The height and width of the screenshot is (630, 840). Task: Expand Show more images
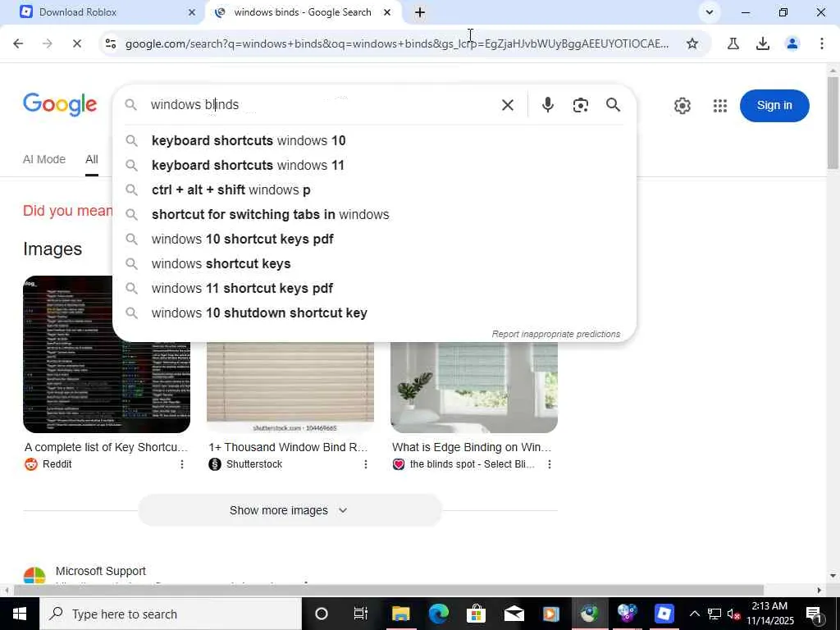(290, 510)
